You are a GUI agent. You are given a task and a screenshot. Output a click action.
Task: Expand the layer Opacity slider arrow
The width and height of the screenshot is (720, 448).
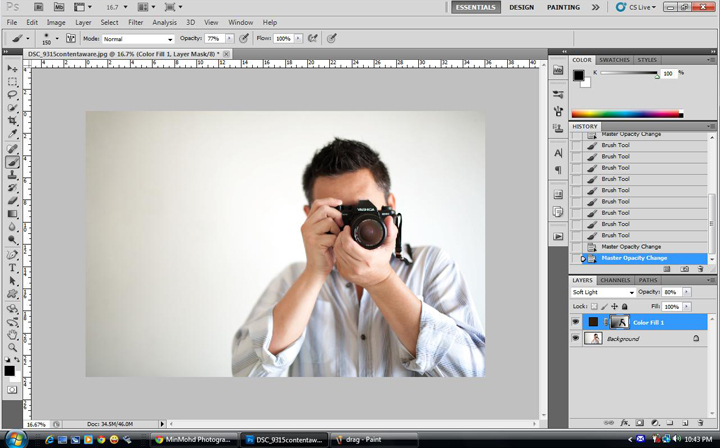pos(687,292)
